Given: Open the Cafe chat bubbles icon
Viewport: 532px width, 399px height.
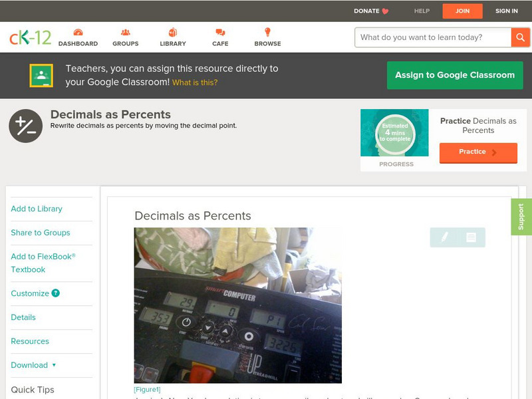Looking at the screenshot, I should (x=220, y=32).
